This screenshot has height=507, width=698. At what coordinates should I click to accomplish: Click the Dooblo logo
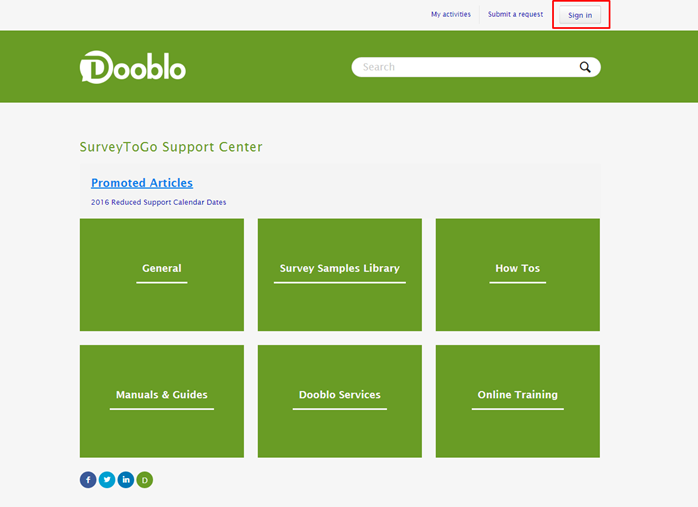tap(133, 67)
